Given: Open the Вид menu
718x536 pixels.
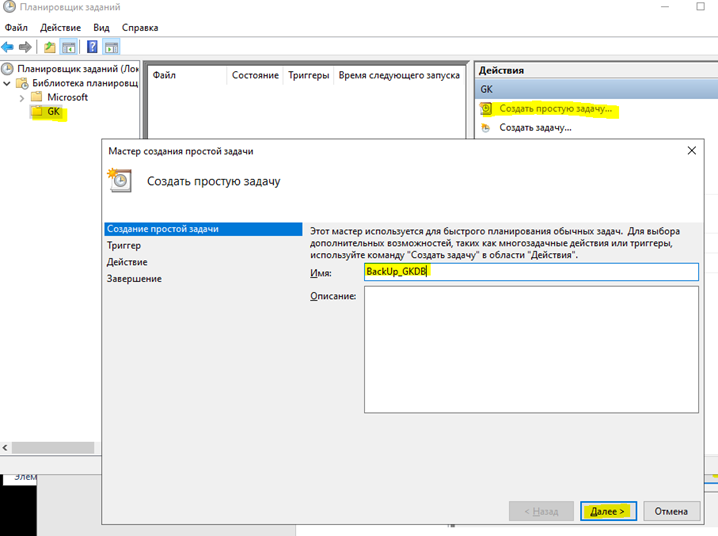Looking at the screenshot, I should click(x=101, y=27).
